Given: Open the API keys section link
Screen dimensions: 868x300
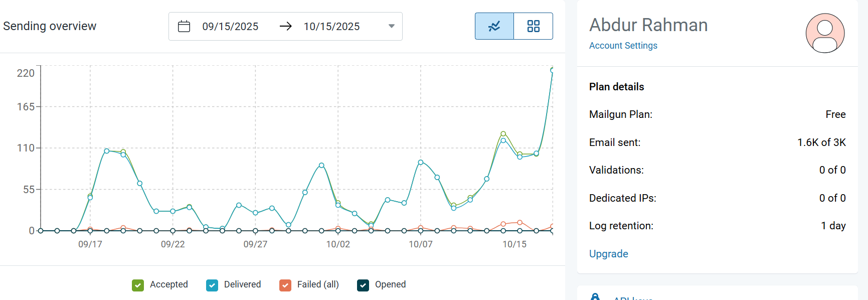Looking at the screenshot, I should [x=633, y=298].
